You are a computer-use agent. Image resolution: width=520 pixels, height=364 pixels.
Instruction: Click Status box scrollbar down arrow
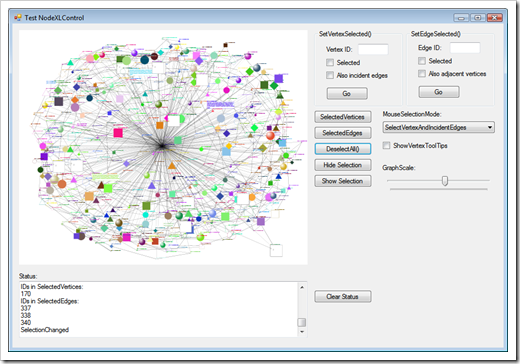[x=302, y=332]
